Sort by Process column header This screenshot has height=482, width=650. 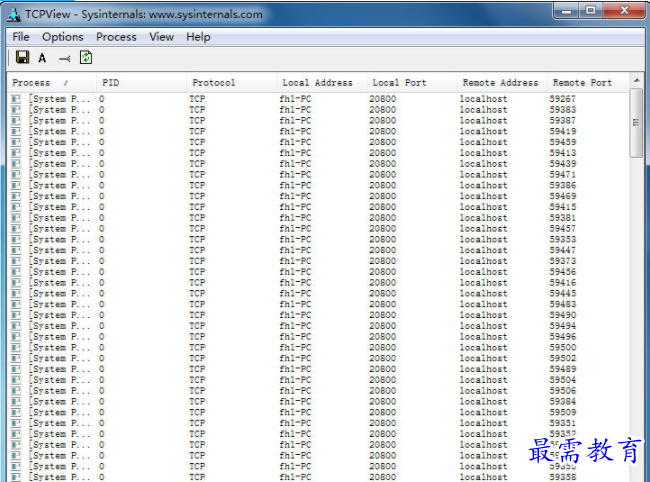pyautogui.click(x=51, y=82)
